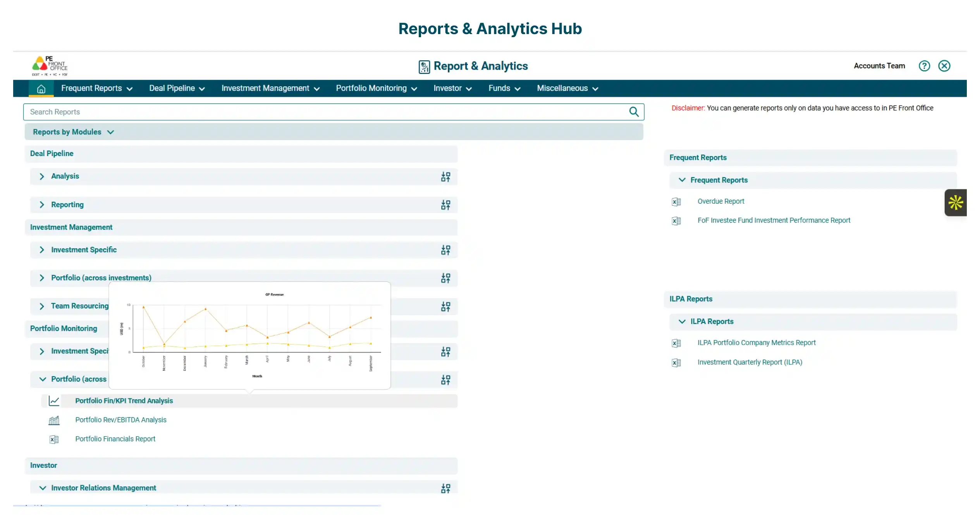Click the Report & Analytics title icon
Screen dimensions: 980x515
point(424,67)
